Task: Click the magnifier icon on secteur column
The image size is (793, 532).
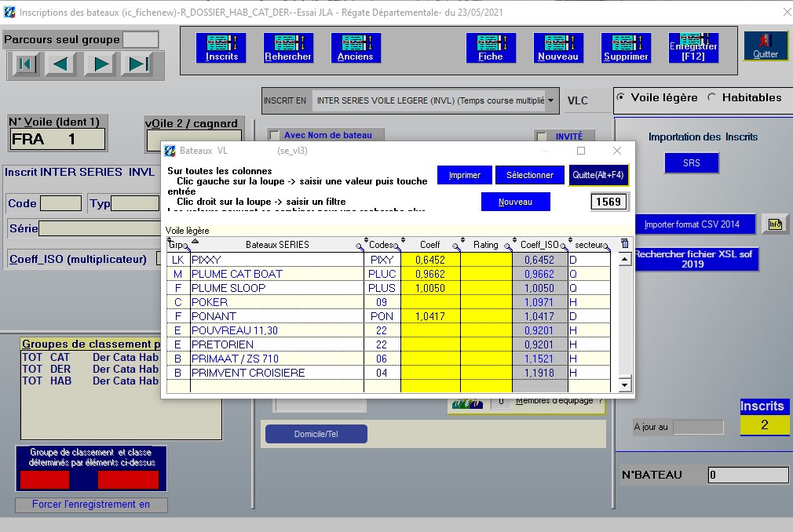Action: tap(606, 246)
